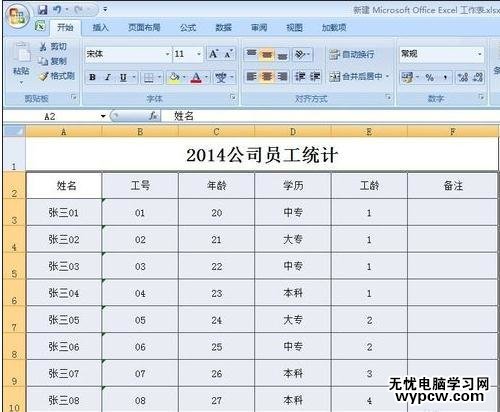Viewport: 500px width, 412px height.
Task: Open underline style dropdown arrow
Action: (x=134, y=78)
